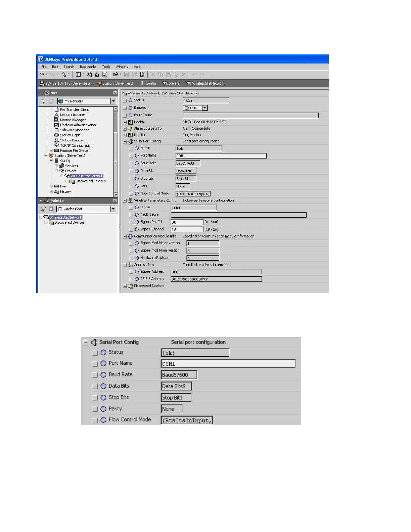Click the Copy toolbar icon
This screenshot has width=411, height=532.
pyautogui.click(x=161, y=74)
